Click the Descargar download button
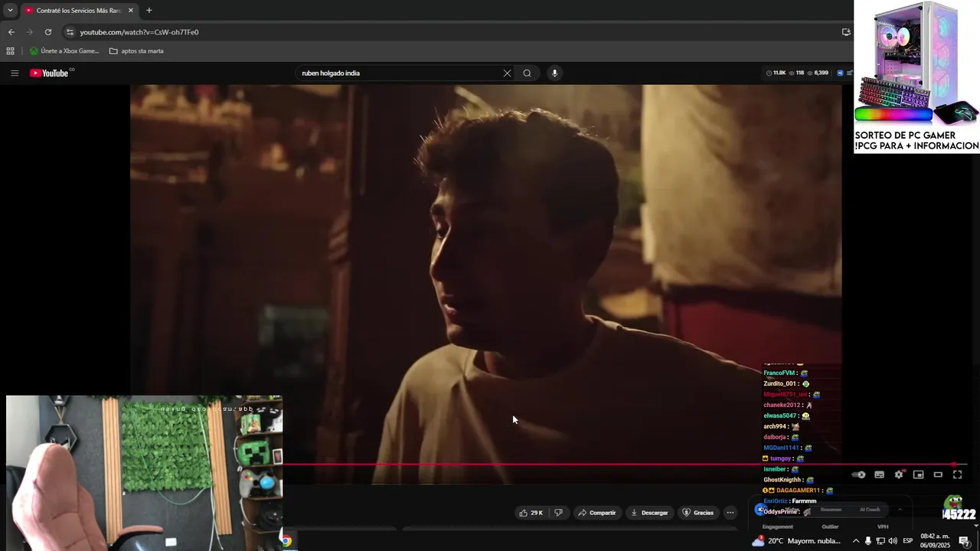The image size is (980, 551). [649, 513]
